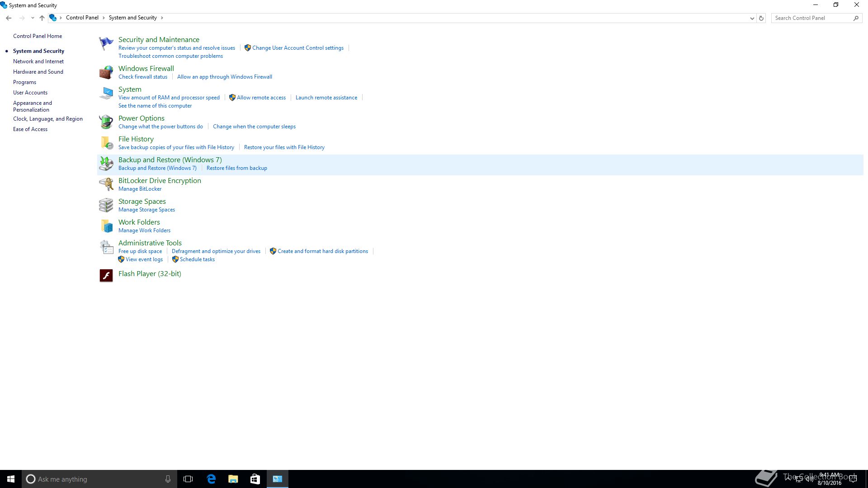868x488 pixels.
Task: Click See the name of this computer
Action: coord(155,106)
